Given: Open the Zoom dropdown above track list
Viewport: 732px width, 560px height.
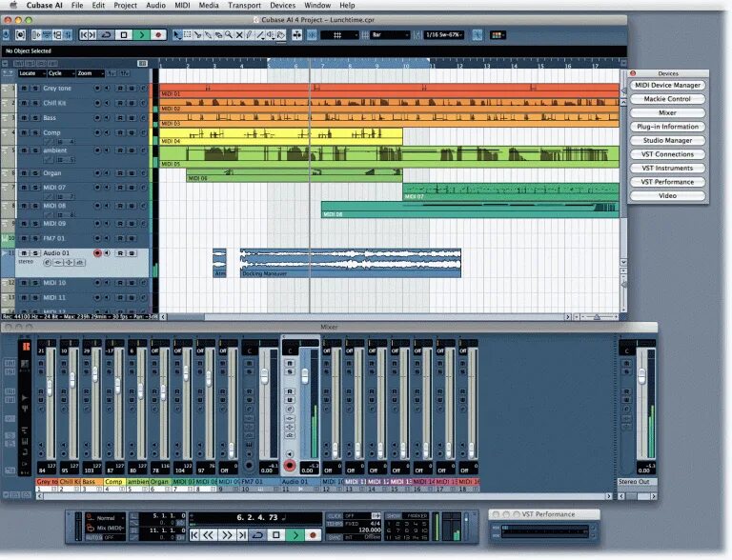Looking at the screenshot, I should (91, 73).
